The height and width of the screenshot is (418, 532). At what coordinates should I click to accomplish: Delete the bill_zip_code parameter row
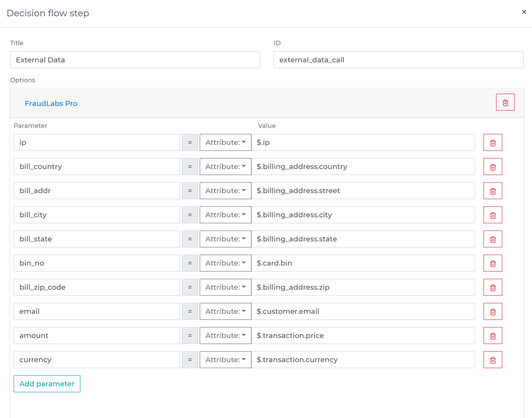[x=493, y=287]
